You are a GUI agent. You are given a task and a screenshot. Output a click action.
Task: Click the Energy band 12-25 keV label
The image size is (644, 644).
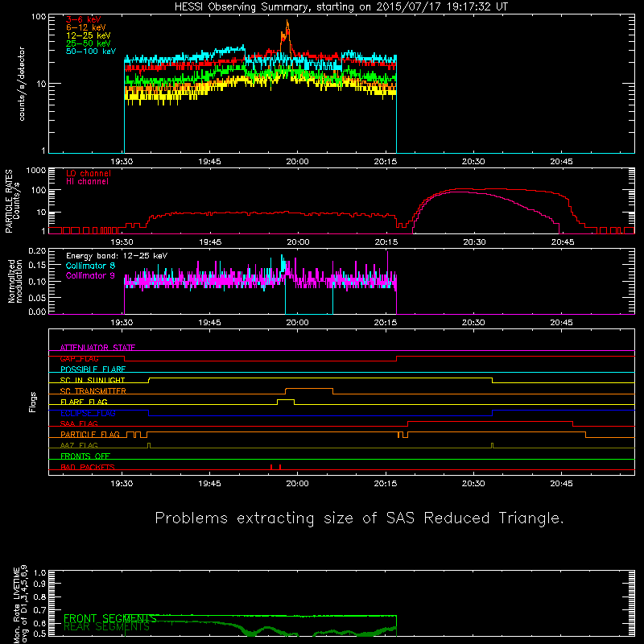point(117,256)
